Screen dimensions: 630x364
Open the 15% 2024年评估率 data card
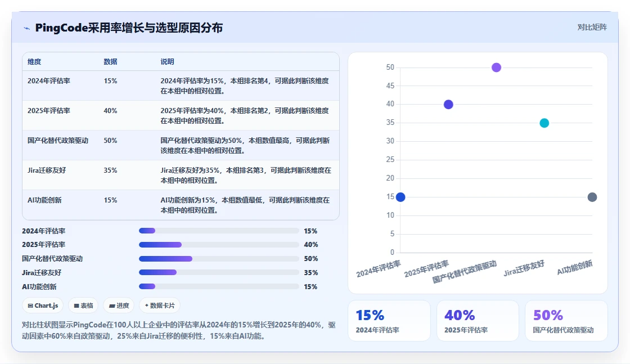389,321
